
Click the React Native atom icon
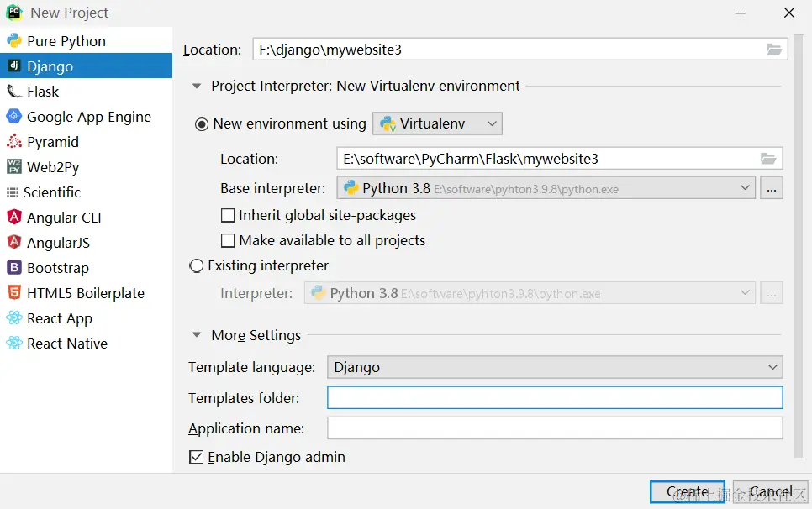(x=14, y=343)
